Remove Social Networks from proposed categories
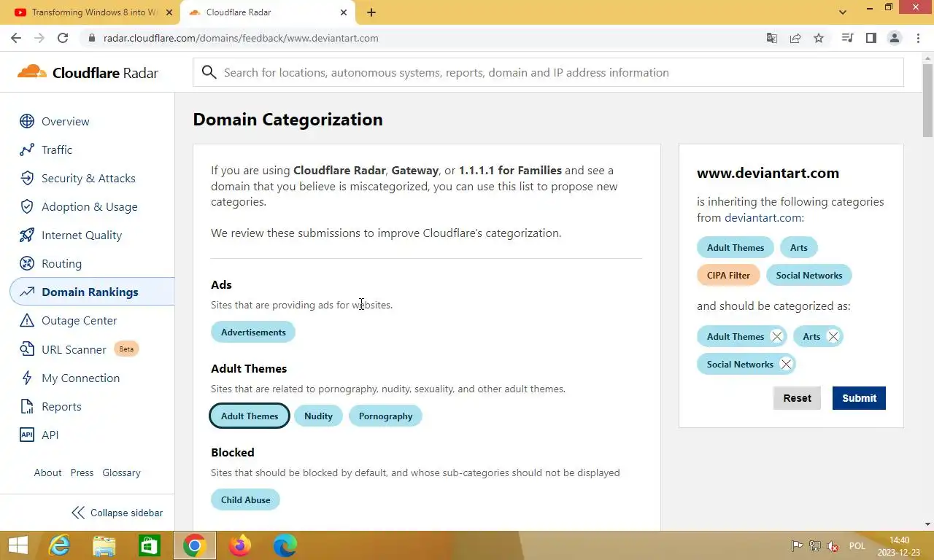The image size is (934, 560). [x=786, y=364]
